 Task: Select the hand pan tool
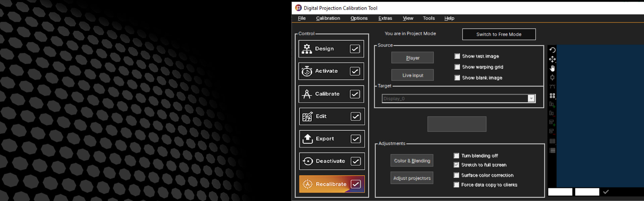tap(552, 68)
